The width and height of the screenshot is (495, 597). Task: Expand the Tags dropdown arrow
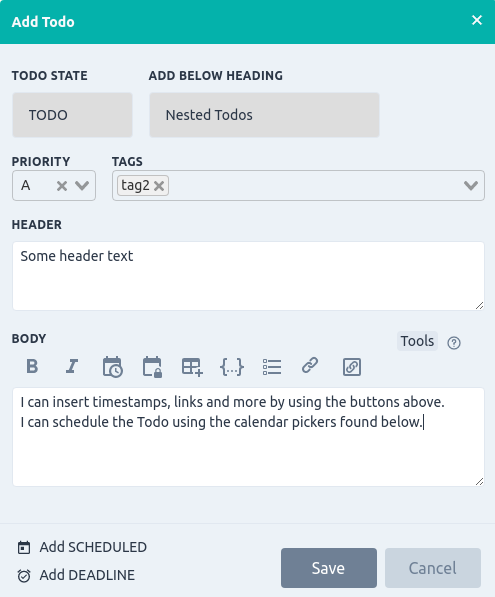tap(471, 185)
